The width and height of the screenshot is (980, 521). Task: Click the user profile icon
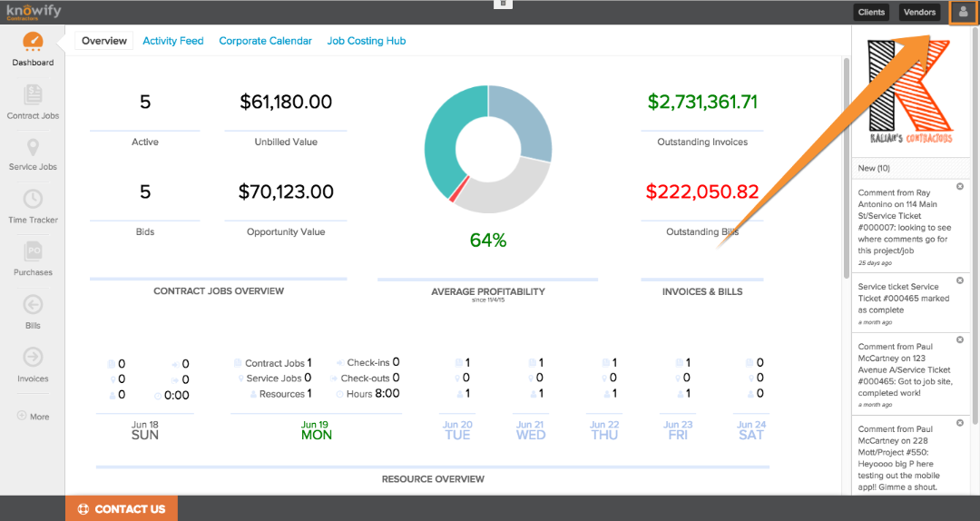tap(963, 12)
